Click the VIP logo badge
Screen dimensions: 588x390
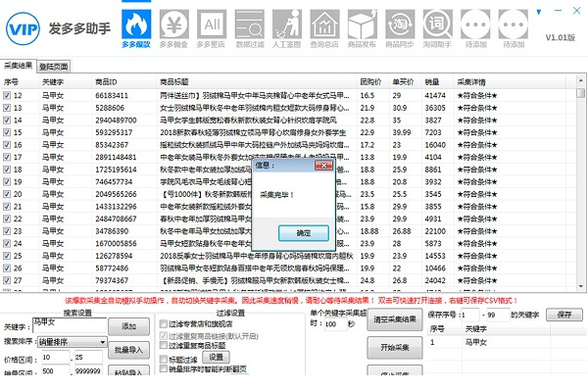point(23,28)
